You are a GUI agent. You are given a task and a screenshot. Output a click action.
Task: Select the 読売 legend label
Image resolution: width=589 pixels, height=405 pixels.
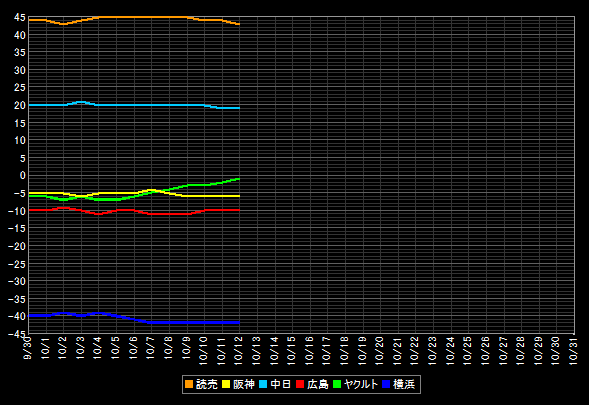point(207,384)
